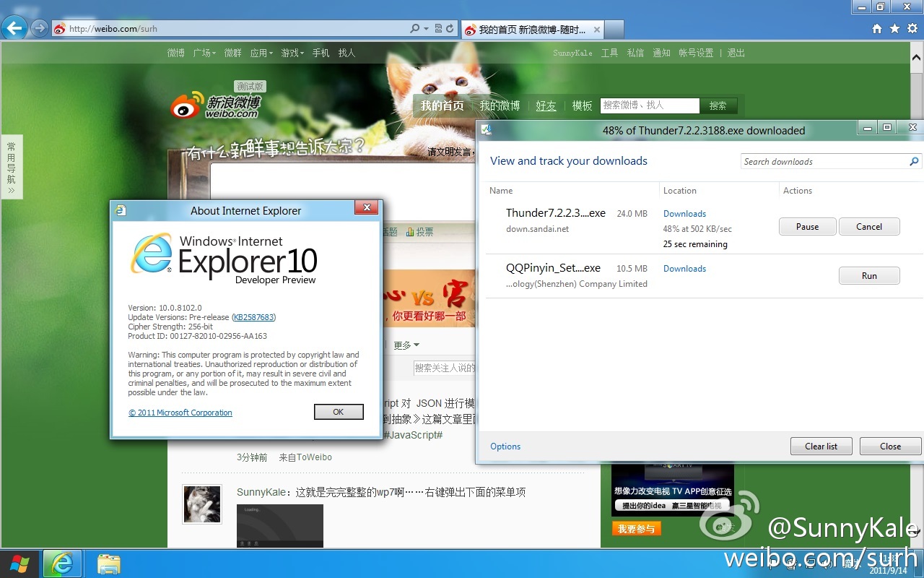
Task: Expand the 游戏 dropdown in weibo nav
Action: (292, 53)
